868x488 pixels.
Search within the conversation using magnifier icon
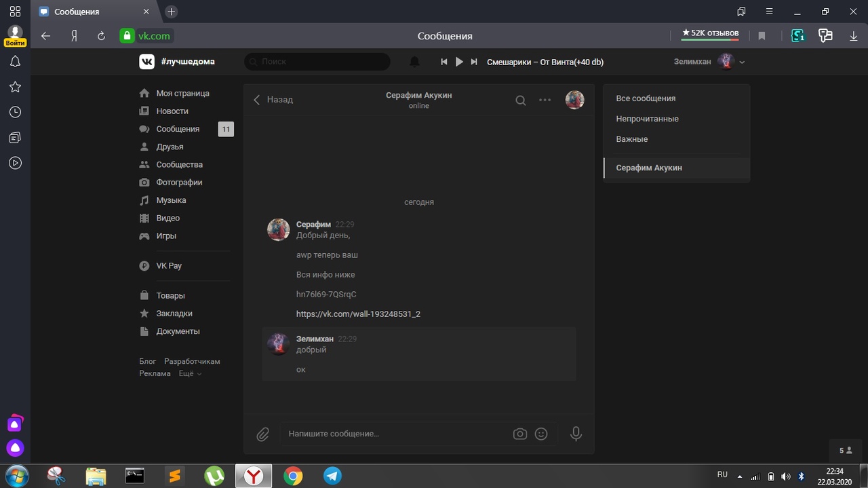click(x=520, y=100)
